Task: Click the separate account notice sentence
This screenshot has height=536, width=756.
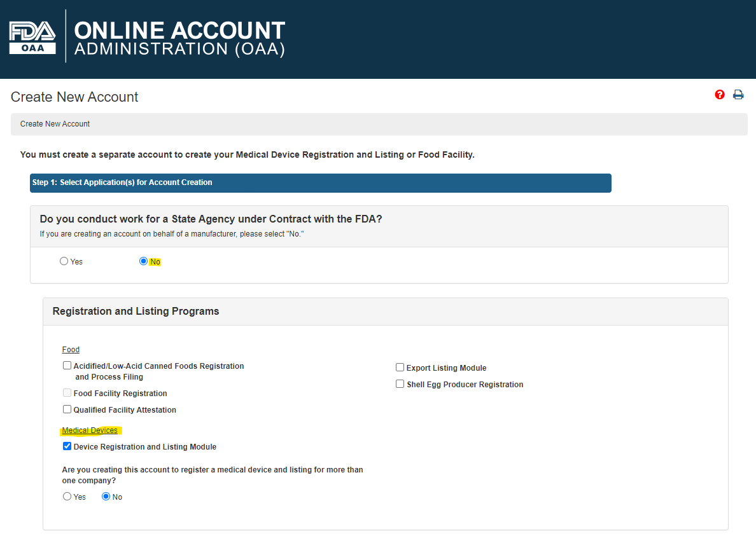Action: coord(248,155)
